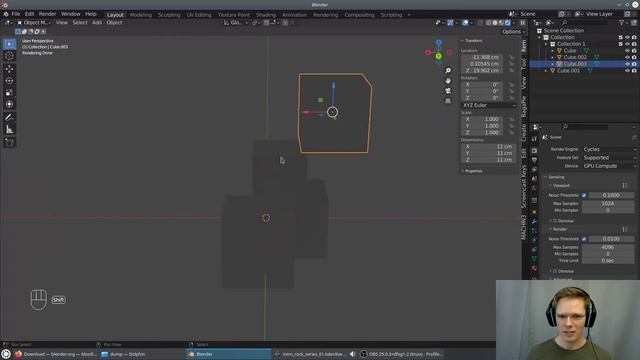This screenshot has width=640, height=360.
Task: Open the Modifiers wrench properties tab
Action: pos(534,222)
